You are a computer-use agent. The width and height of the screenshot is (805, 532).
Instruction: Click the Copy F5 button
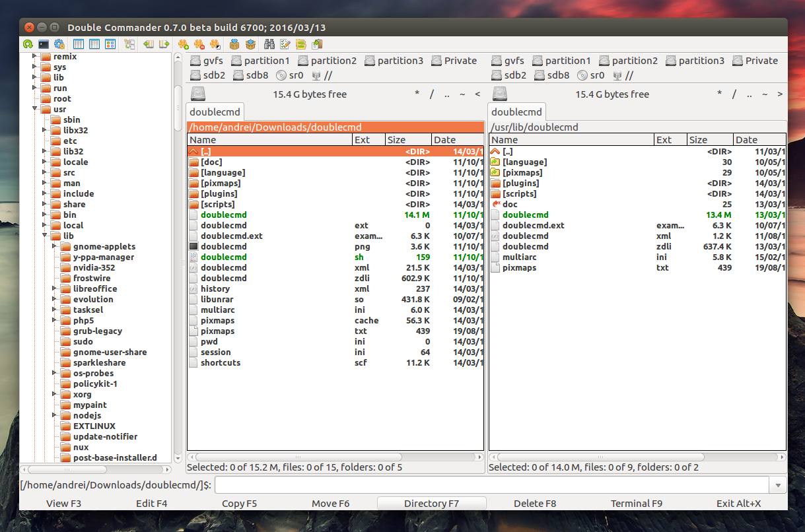[x=240, y=504]
